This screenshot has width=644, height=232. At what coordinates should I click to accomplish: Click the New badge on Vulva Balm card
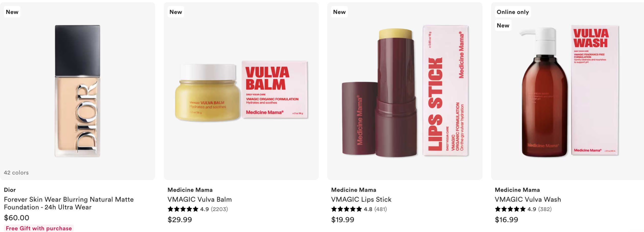[x=176, y=12]
